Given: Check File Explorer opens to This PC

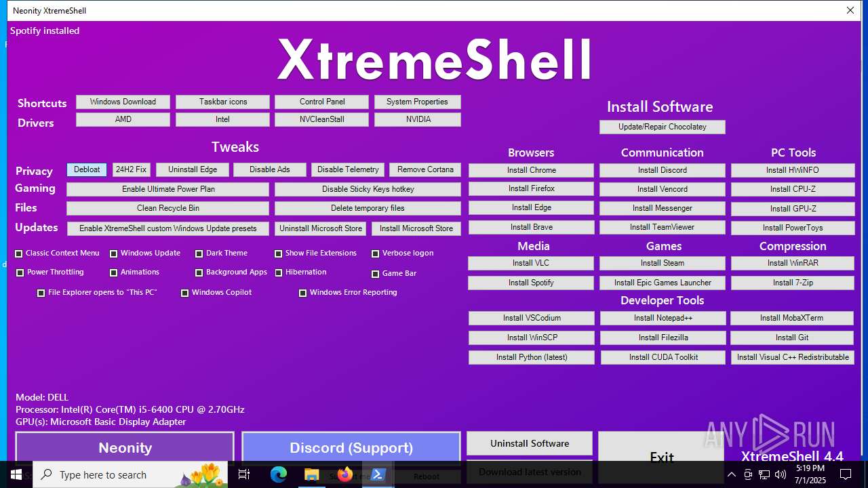Looking at the screenshot, I should pyautogui.click(x=41, y=293).
